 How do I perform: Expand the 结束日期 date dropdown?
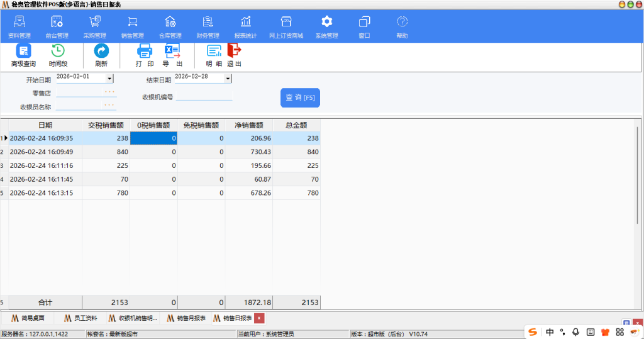pos(228,79)
